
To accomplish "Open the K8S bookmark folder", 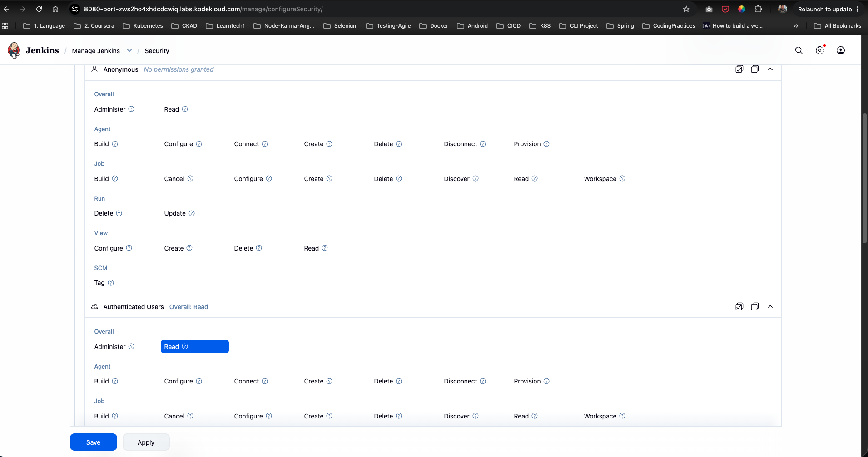I will tap(540, 26).
